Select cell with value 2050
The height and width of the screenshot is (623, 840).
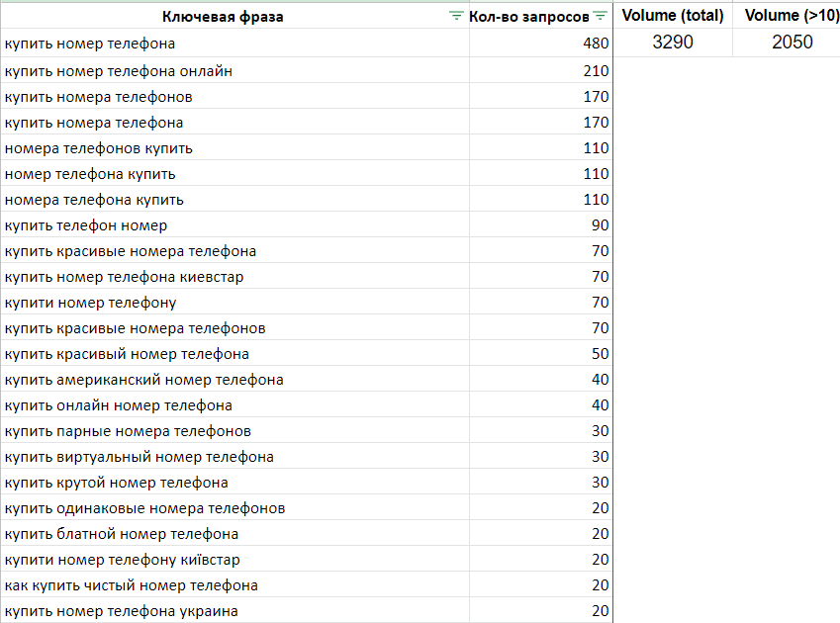tap(786, 43)
